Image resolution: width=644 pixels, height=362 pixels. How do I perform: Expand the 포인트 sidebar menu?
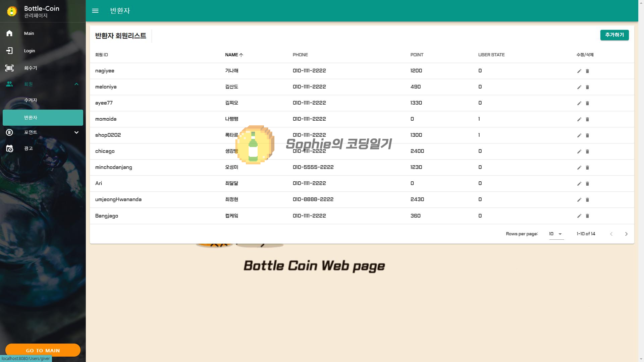pos(76,132)
